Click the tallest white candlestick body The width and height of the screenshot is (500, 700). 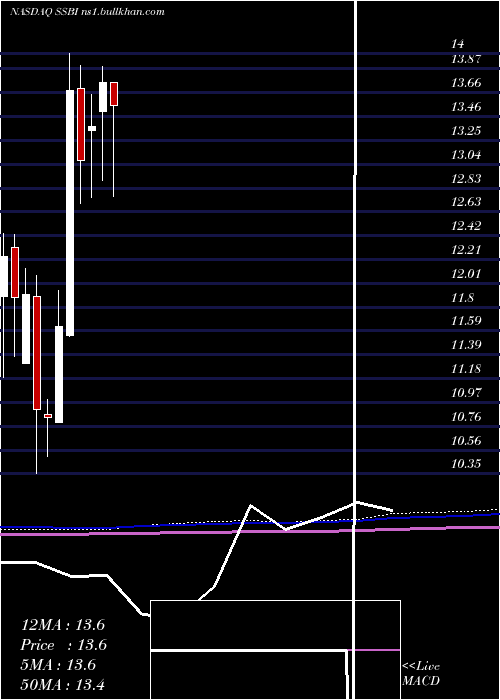70,213
